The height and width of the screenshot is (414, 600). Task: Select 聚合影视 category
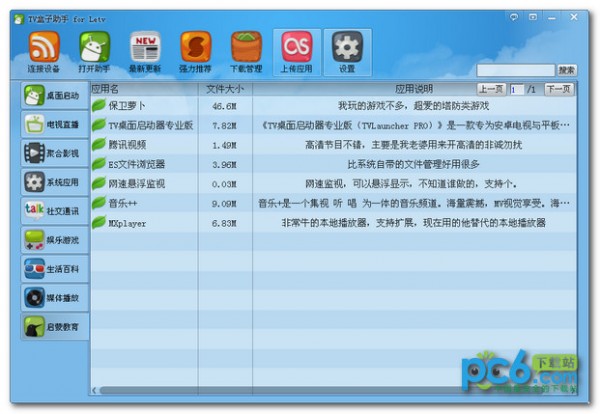55,153
